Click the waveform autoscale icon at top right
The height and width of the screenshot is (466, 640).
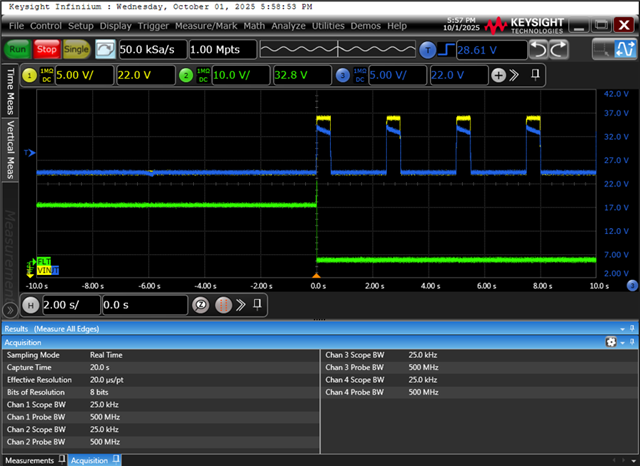(x=625, y=49)
